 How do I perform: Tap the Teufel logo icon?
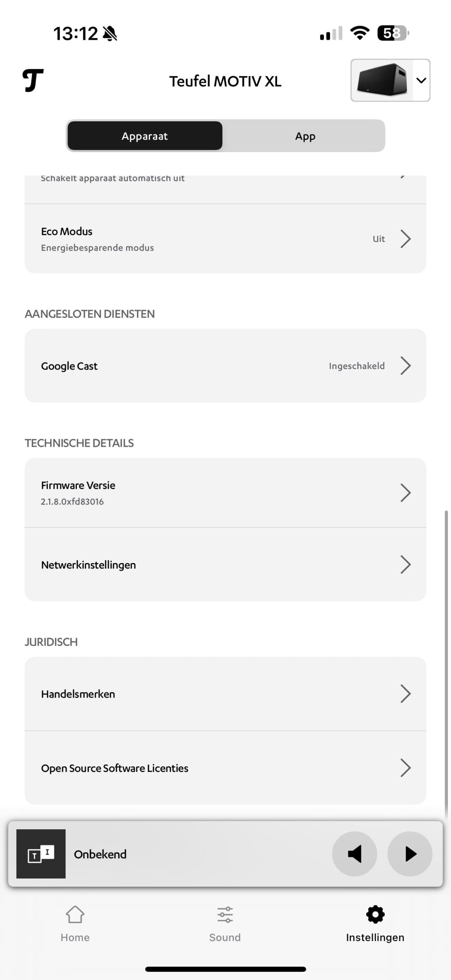(33, 80)
